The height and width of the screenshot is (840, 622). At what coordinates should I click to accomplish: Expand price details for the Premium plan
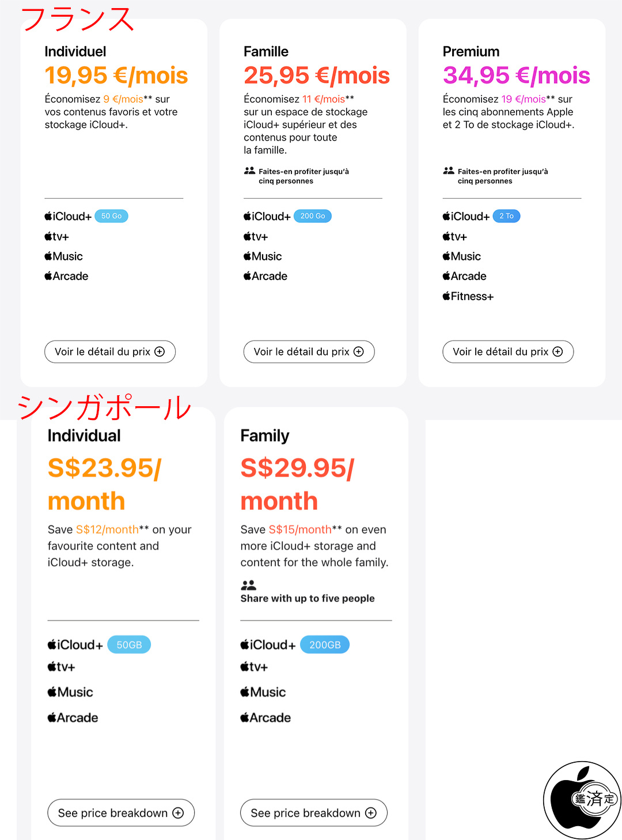507,352
